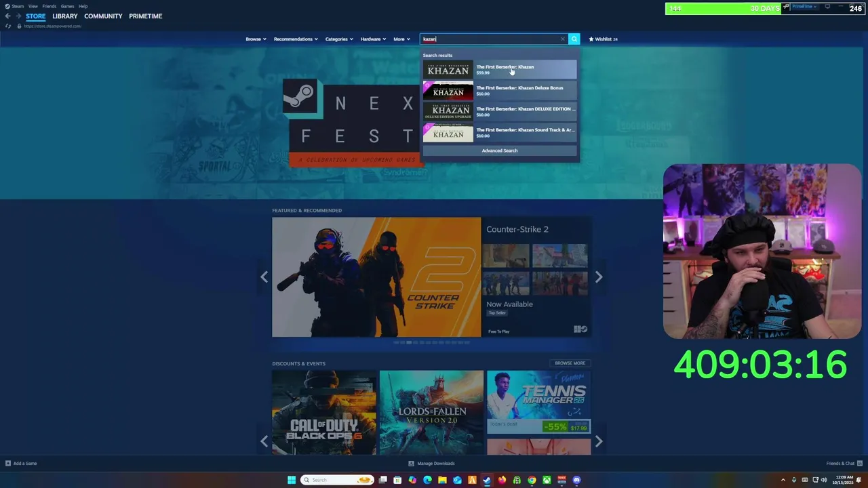Switch to the LIBRARY tab
868x488 pixels.
tap(65, 16)
